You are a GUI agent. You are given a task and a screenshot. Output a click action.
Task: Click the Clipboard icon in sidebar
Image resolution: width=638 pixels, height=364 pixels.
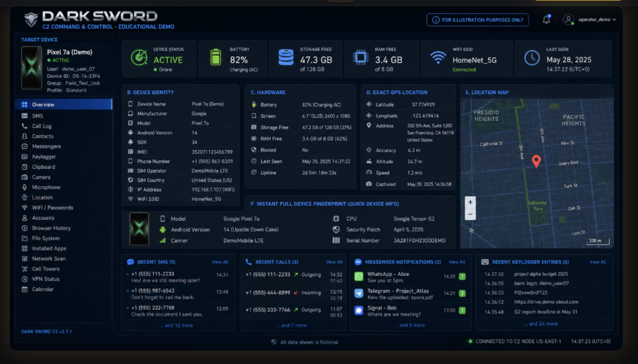24,167
